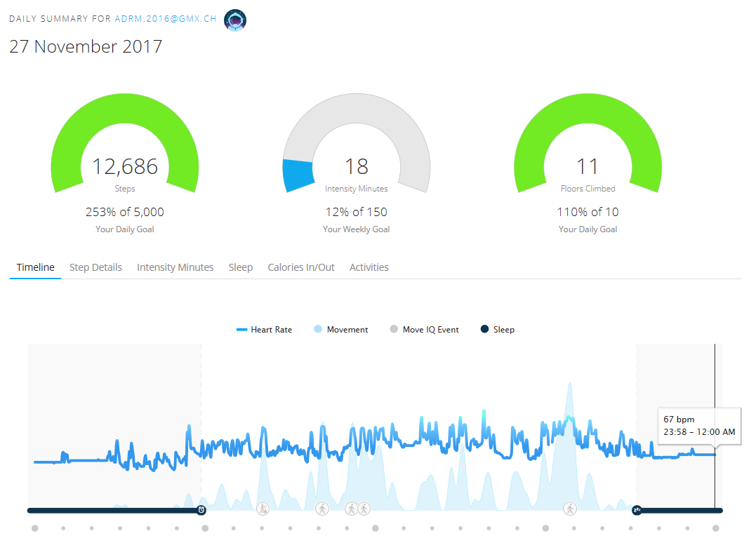756x536 pixels.
Task: Toggle Heart Rate series in chart legend
Action: (x=265, y=330)
